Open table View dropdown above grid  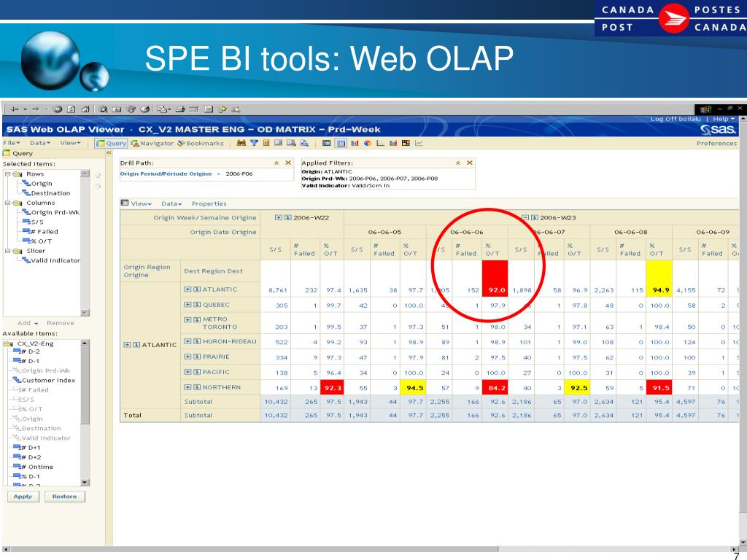[141, 203]
